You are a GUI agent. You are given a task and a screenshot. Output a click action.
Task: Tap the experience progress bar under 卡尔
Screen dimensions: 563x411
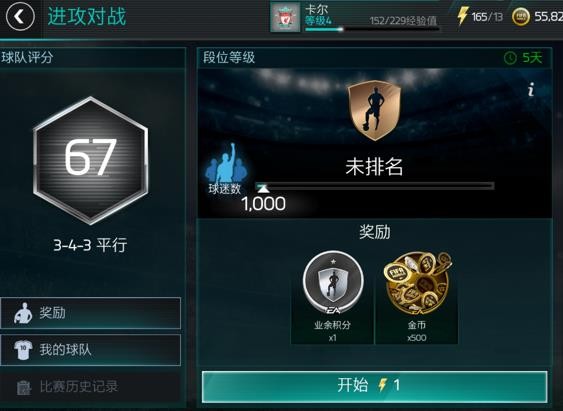point(372,29)
